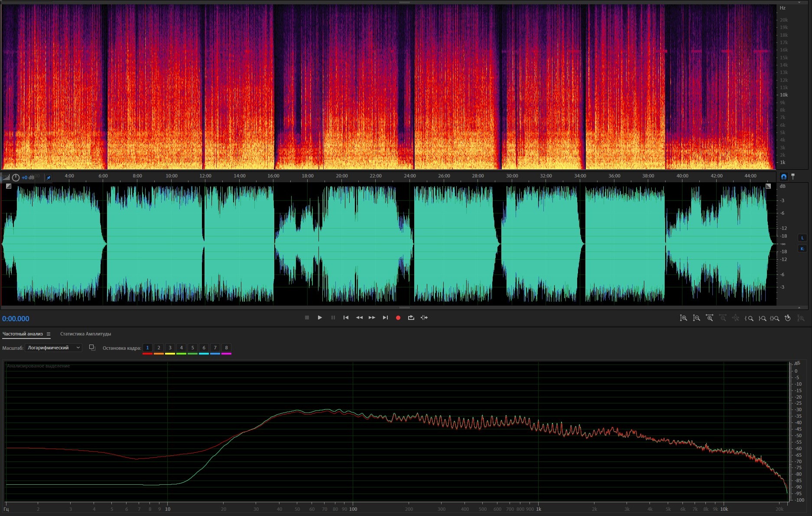Click the Hz label of spectral scale
Viewport: 812px width, 516px height.
(783, 8)
